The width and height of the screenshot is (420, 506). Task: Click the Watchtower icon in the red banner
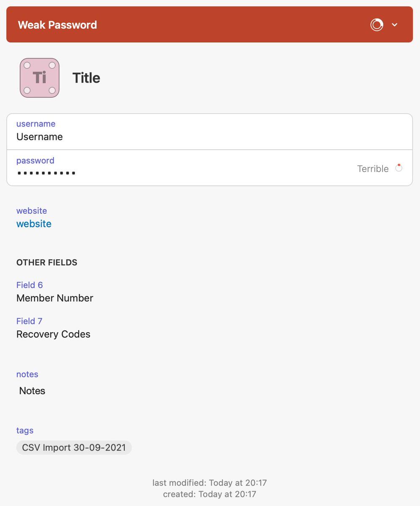(377, 25)
